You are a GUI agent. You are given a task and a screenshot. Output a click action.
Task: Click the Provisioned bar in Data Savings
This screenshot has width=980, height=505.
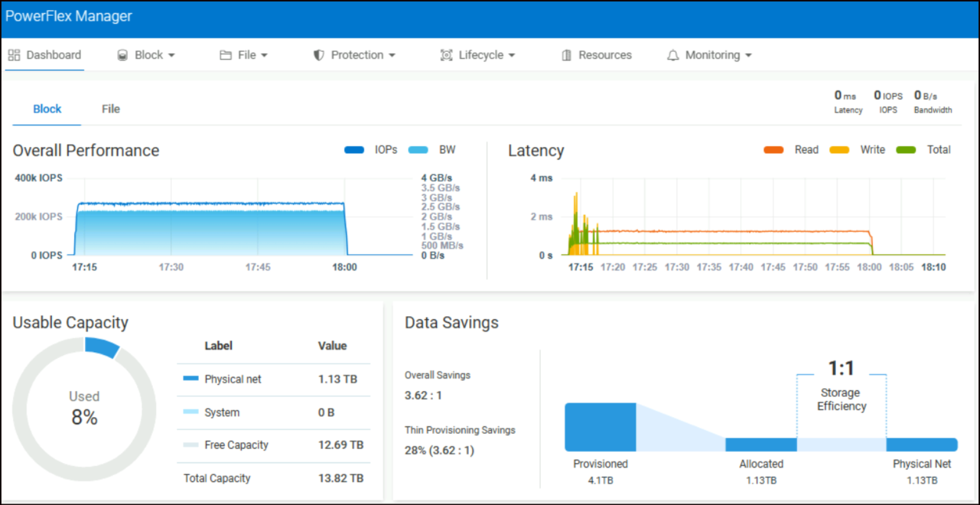click(600, 427)
